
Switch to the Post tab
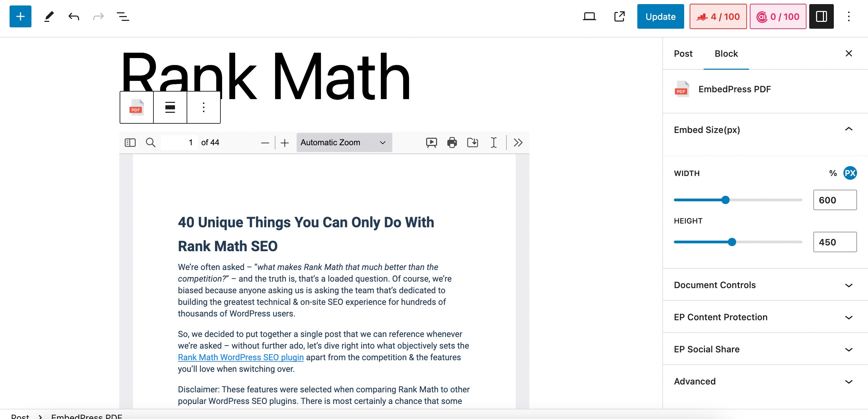[683, 54]
